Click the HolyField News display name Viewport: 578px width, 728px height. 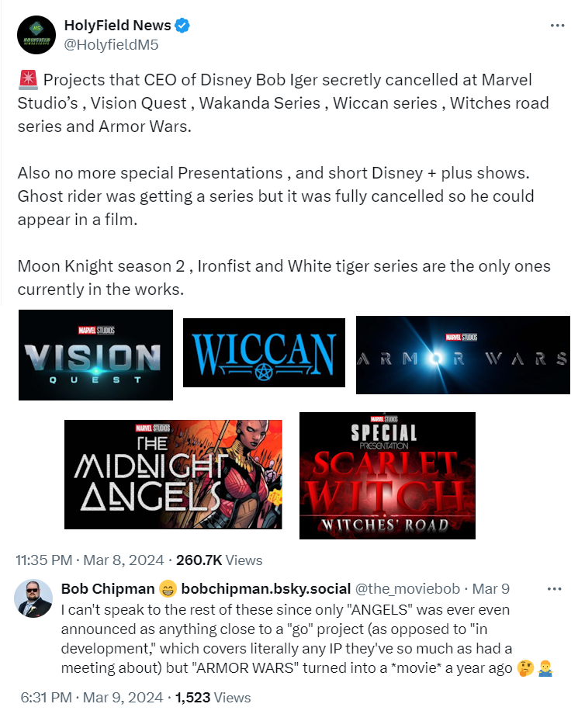[118, 26]
